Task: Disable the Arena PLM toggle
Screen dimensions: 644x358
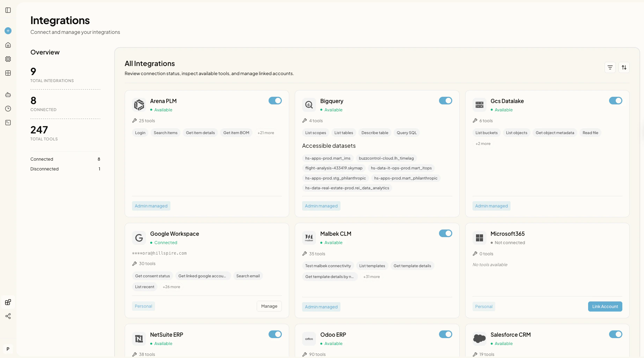Action: 275,101
